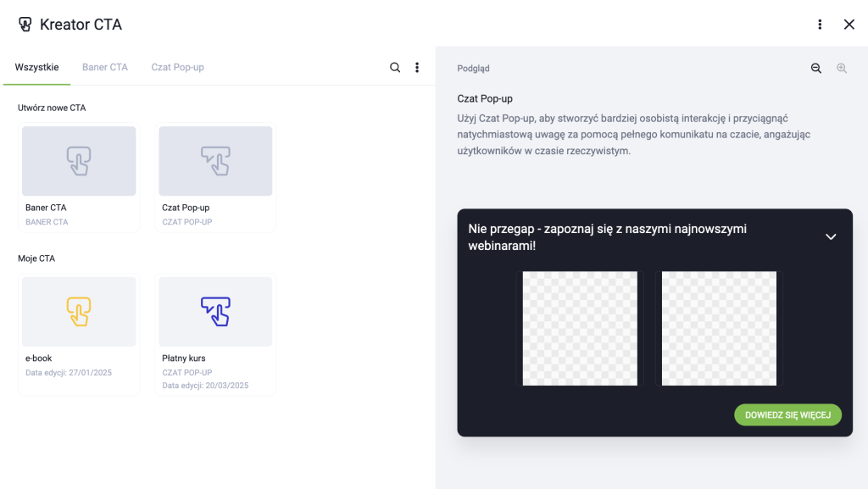Image resolution: width=868 pixels, height=489 pixels.
Task: Close the Kreator CTA window
Action: (x=849, y=25)
